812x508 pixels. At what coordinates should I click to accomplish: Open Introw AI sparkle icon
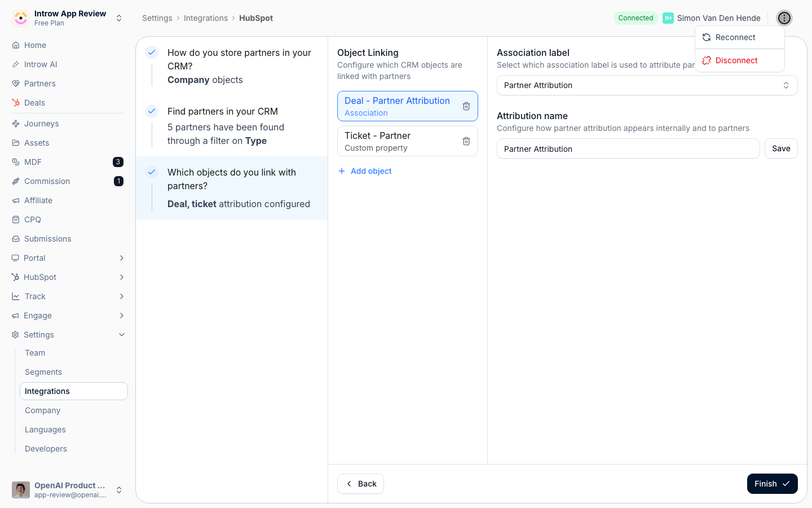tap(16, 64)
